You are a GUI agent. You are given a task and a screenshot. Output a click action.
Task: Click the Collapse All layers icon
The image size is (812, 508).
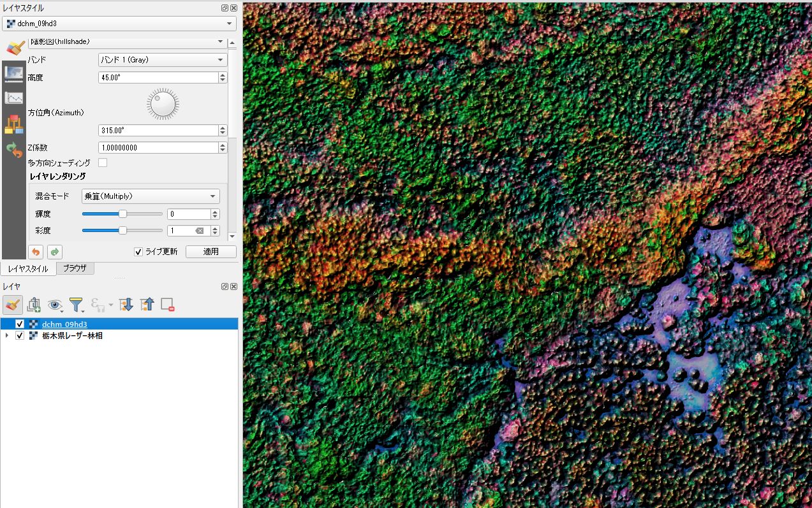[x=147, y=305]
